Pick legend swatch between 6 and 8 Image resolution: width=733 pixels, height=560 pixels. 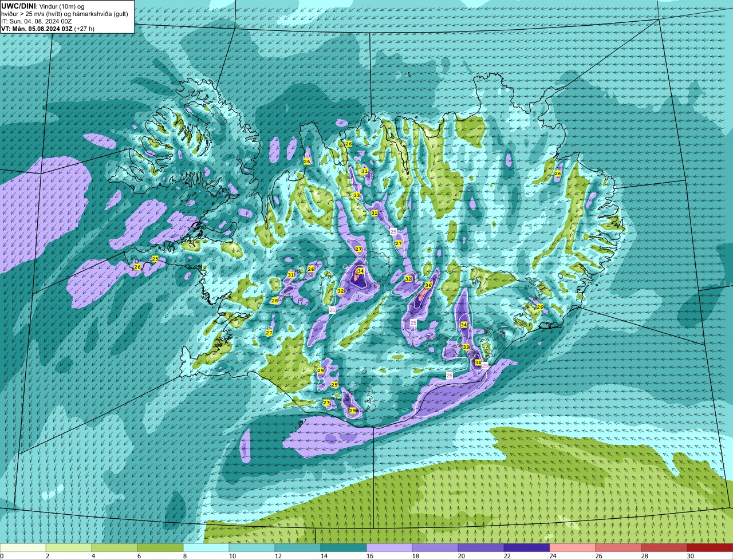160,548
